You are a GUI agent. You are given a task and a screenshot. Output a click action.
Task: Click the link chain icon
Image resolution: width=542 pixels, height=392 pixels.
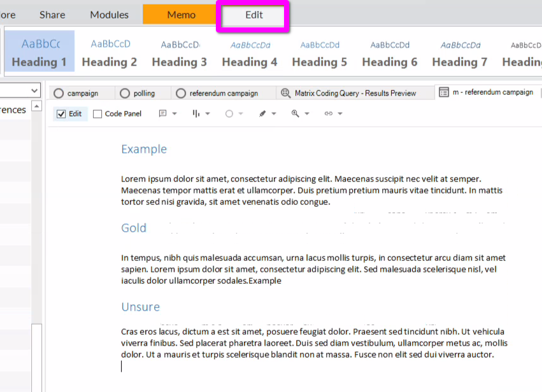point(329,114)
